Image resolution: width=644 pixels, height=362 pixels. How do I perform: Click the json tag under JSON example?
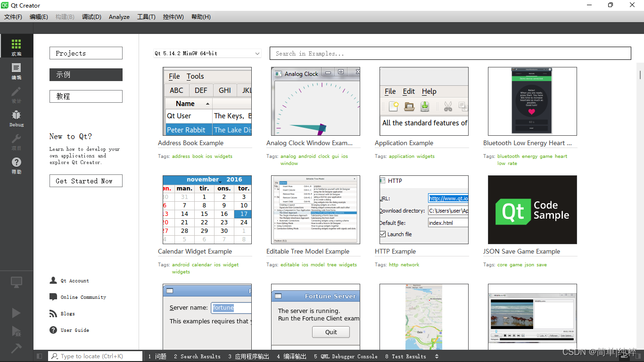(x=529, y=264)
